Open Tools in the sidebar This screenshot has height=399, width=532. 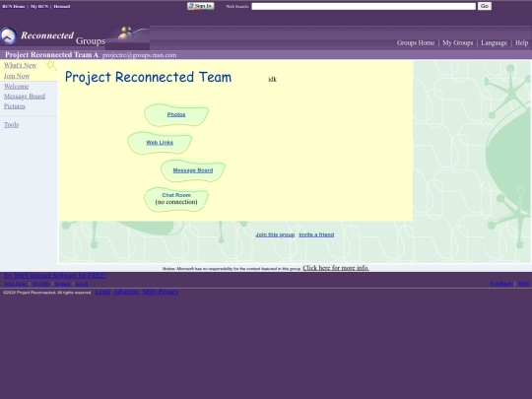[11, 124]
